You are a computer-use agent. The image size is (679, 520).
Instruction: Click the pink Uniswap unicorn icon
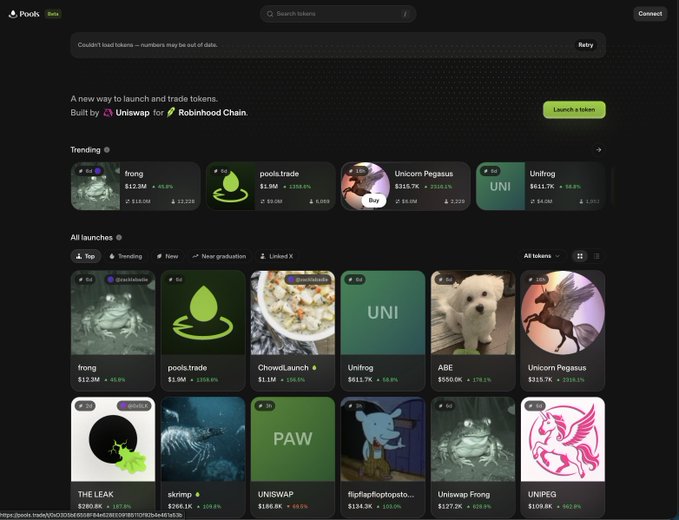[x=108, y=113]
